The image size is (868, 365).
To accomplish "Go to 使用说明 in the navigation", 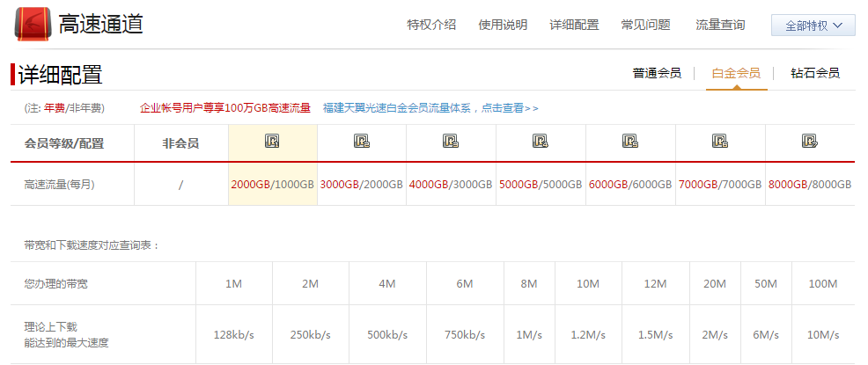I will (x=503, y=25).
